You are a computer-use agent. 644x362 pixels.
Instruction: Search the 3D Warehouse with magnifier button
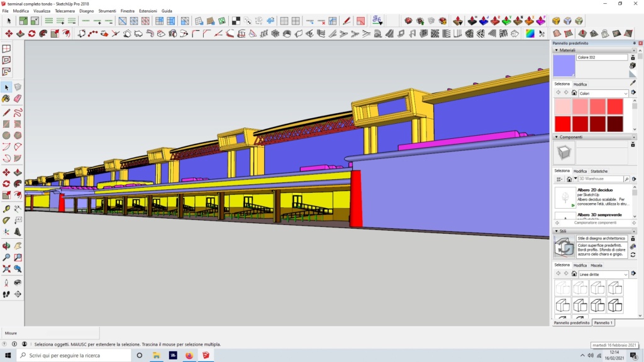point(626,179)
